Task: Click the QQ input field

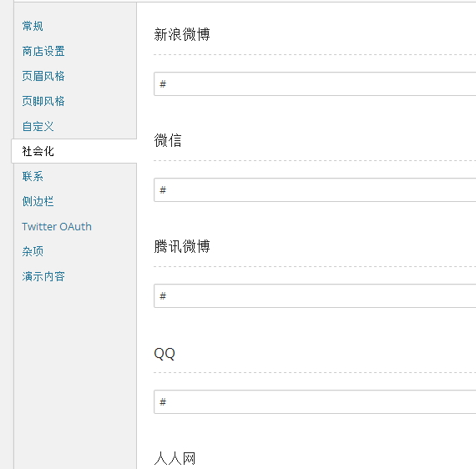Action: [315, 401]
